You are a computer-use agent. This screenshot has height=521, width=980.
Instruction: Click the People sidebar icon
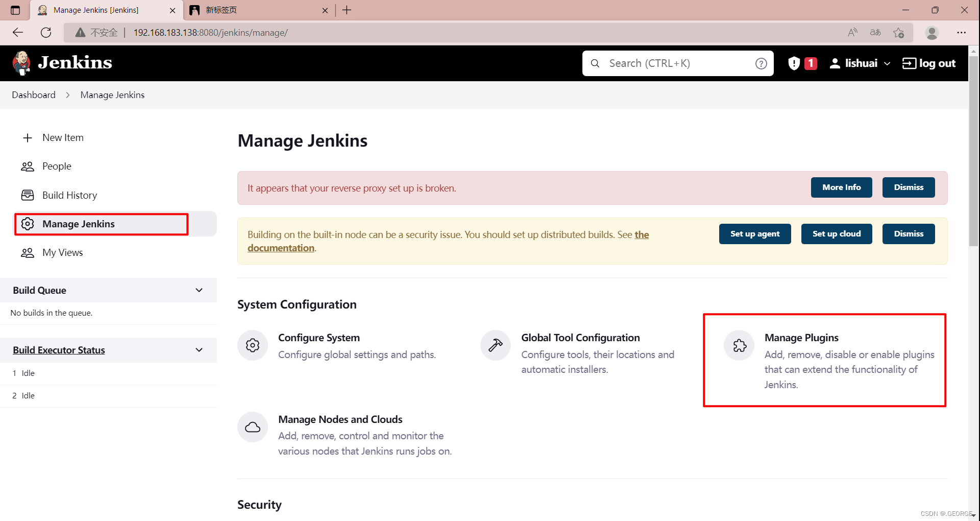[x=28, y=167]
